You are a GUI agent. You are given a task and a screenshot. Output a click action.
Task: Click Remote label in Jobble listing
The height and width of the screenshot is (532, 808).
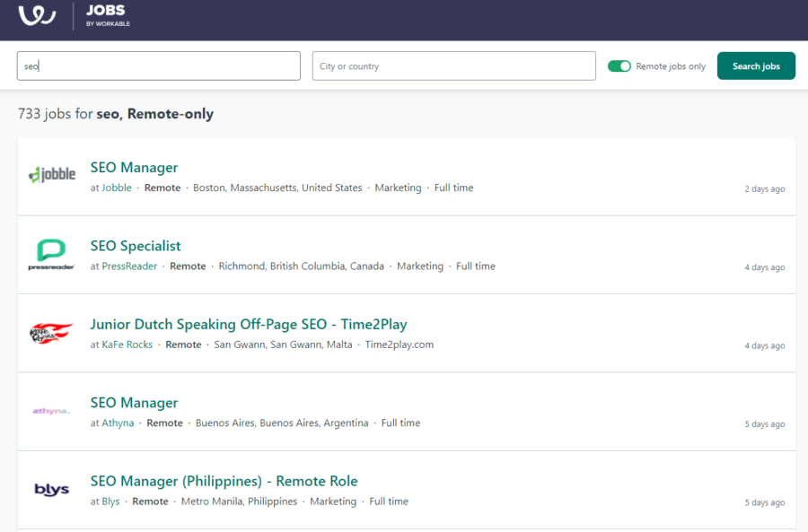(x=162, y=188)
